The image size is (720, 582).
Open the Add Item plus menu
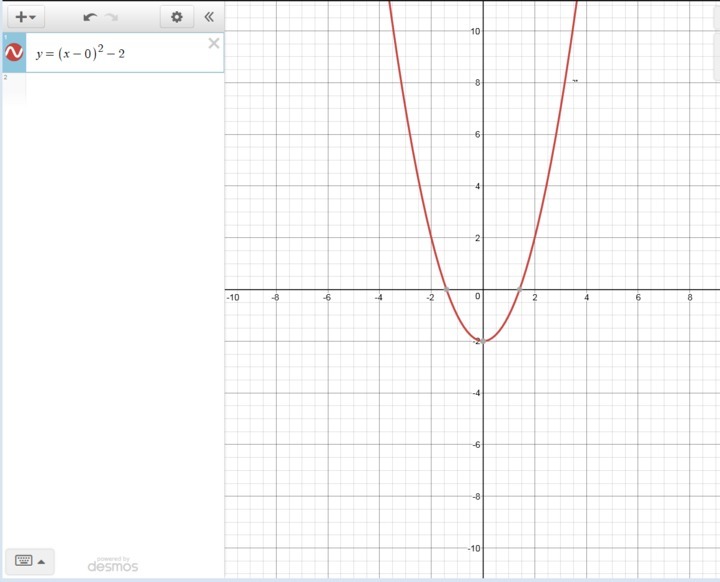[x=25, y=17]
